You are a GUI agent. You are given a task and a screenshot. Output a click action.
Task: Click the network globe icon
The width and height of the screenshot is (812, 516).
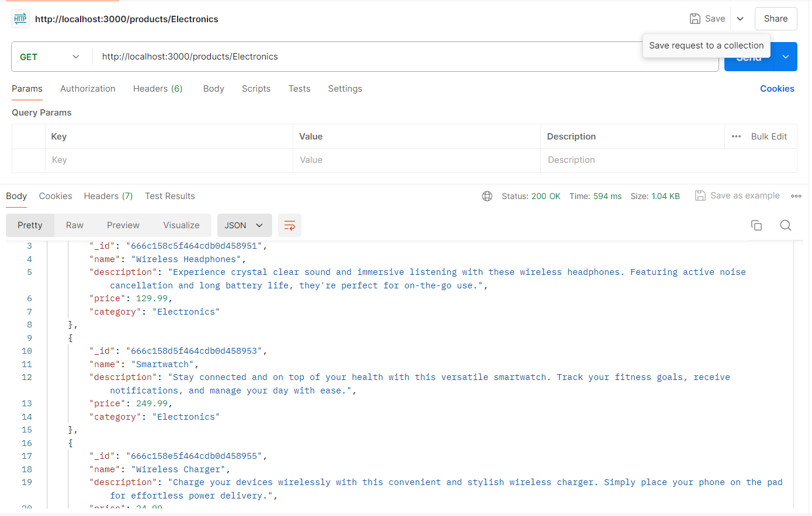coord(487,196)
